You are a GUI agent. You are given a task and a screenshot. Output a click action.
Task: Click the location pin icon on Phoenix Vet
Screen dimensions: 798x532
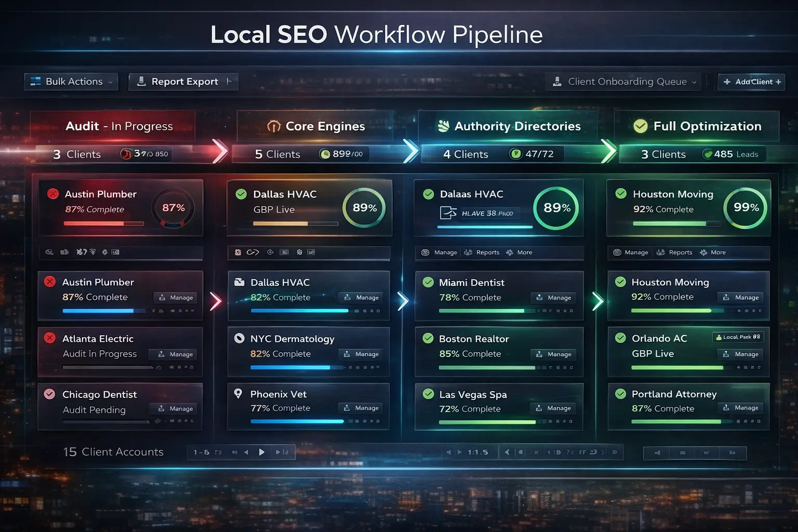tap(238, 394)
